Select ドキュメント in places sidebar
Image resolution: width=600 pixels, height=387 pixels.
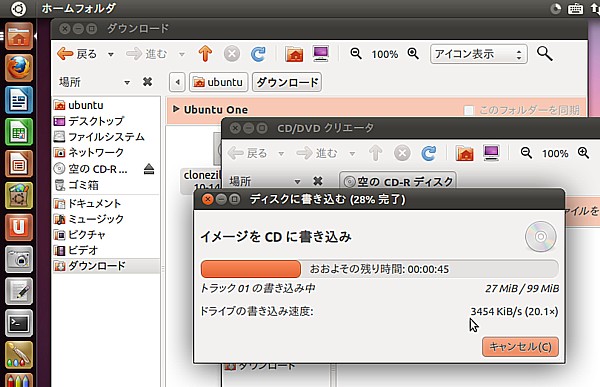click(106, 203)
